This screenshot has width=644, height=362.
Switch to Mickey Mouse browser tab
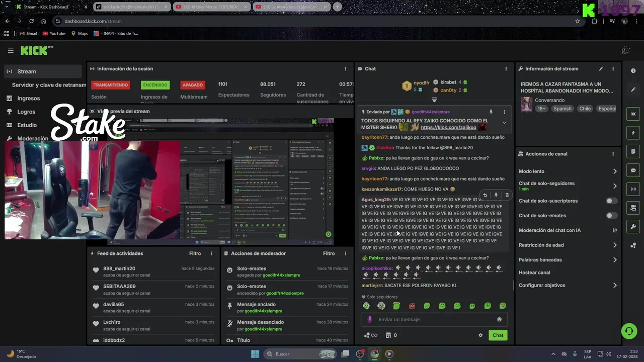210,7
